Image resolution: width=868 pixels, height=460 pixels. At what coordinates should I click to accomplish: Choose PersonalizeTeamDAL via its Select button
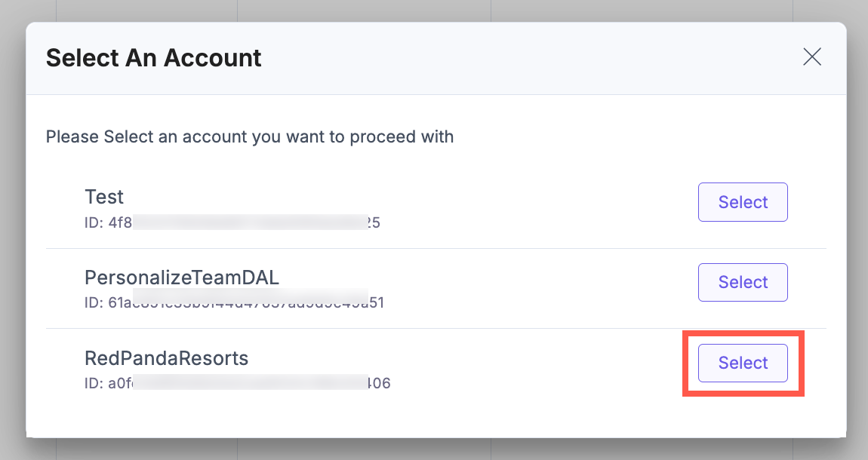click(x=743, y=282)
